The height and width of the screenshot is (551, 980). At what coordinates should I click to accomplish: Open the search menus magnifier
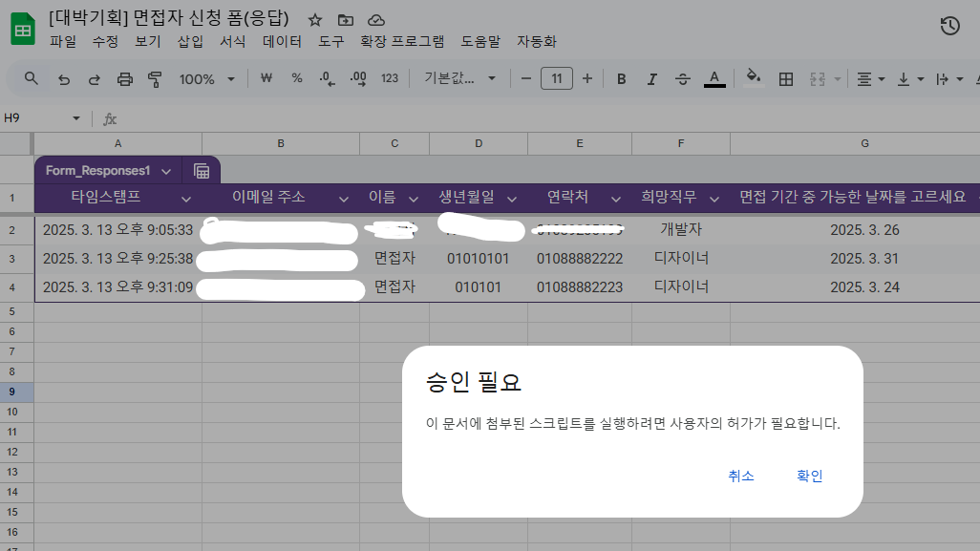31,78
